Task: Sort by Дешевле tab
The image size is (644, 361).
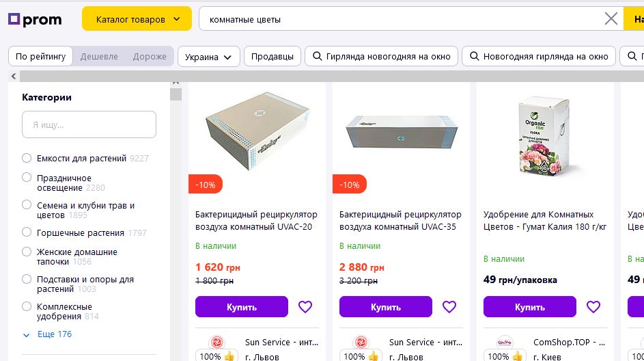Action: (x=99, y=57)
